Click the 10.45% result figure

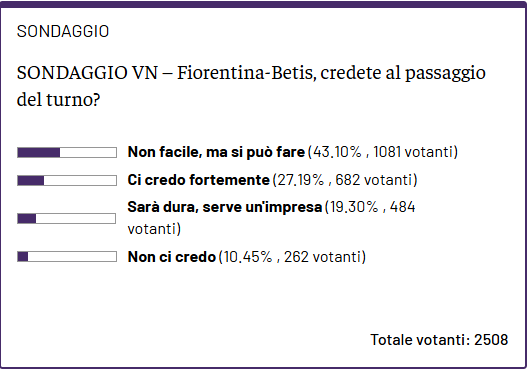coord(248,257)
